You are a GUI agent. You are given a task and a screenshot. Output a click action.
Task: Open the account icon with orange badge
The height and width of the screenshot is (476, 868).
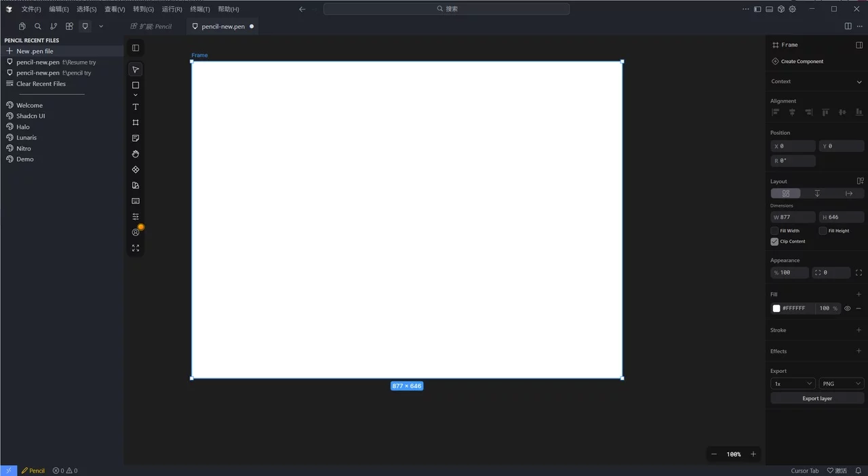point(136,233)
